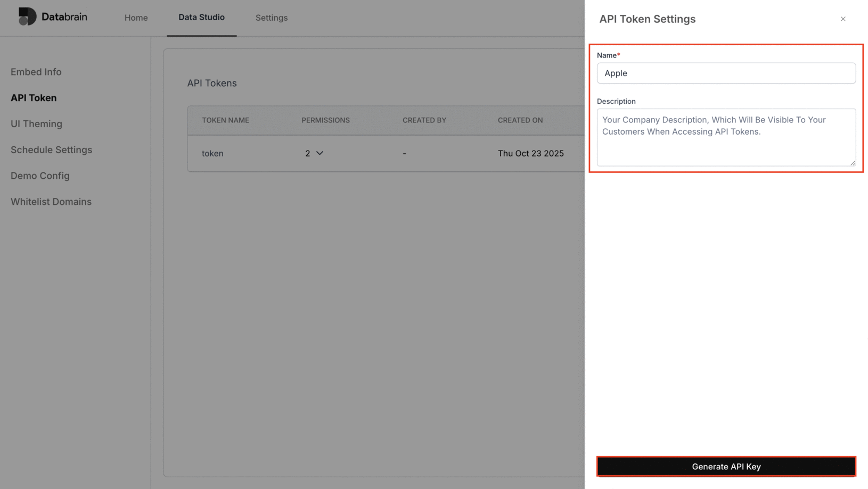The height and width of the screenshot is (489, 868).
Task: Click the TOKEN NAME column header
Action: coord(225,120)
